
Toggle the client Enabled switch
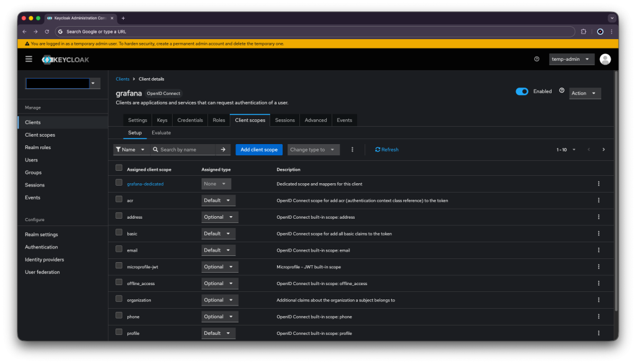(x=522, y=91)
